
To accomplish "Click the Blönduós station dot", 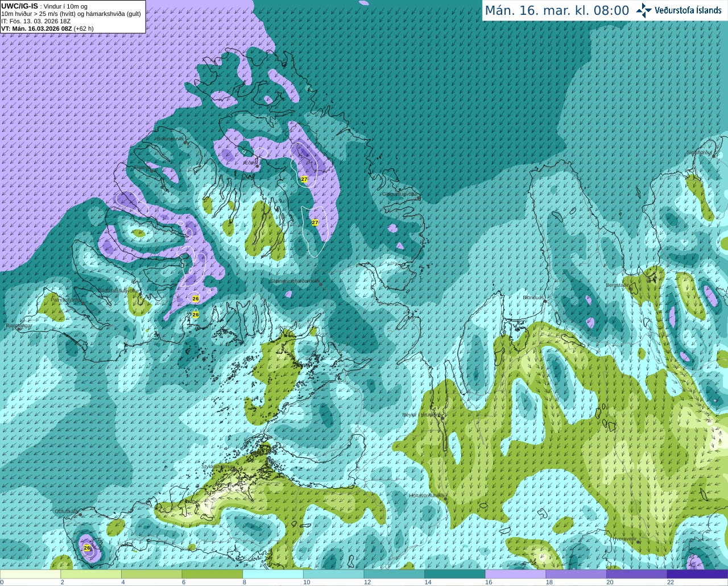I will click(x=545, y=301).
